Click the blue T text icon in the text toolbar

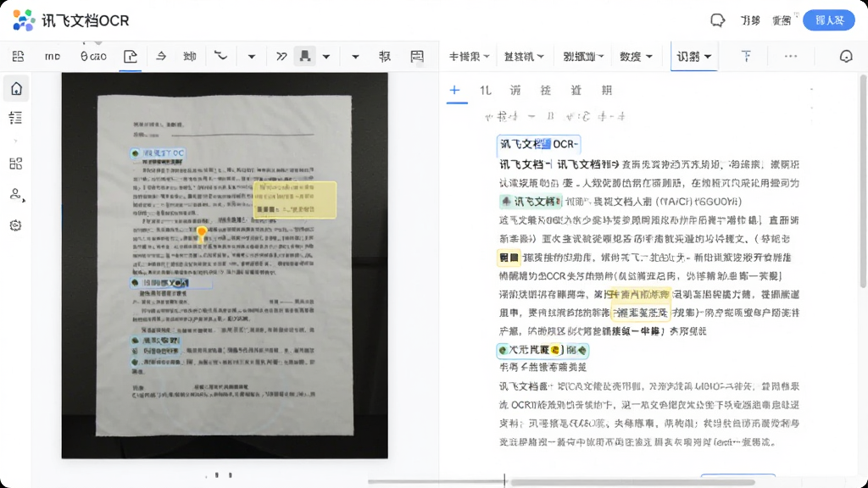click(x=746, y=56)
